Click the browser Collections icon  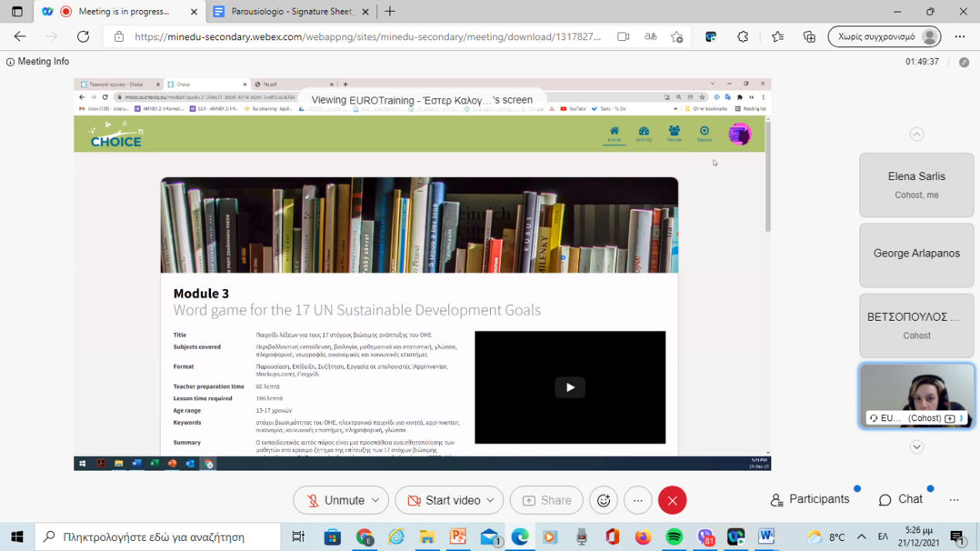point(809,36)
